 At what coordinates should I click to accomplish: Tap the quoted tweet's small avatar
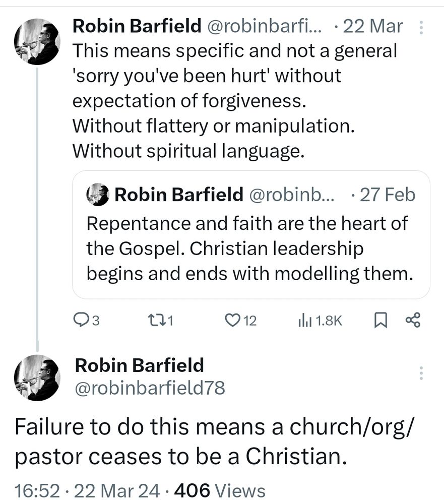(98, 195)
